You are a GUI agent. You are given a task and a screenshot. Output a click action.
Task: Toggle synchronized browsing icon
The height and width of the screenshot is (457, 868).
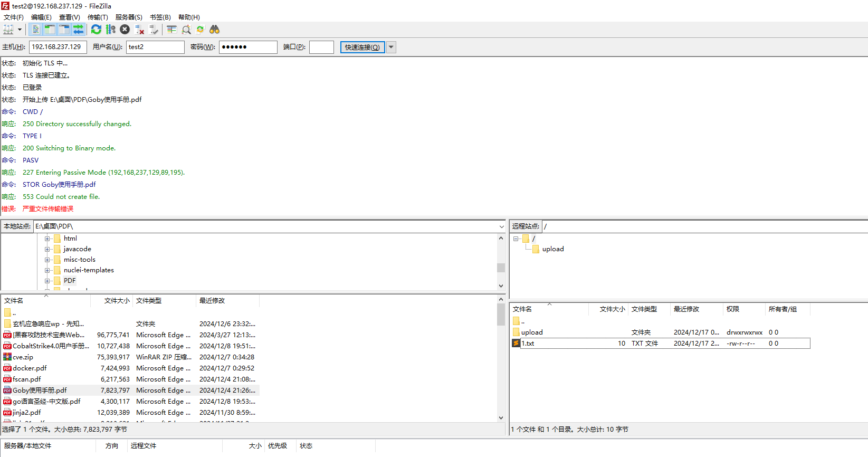point(201,30)
